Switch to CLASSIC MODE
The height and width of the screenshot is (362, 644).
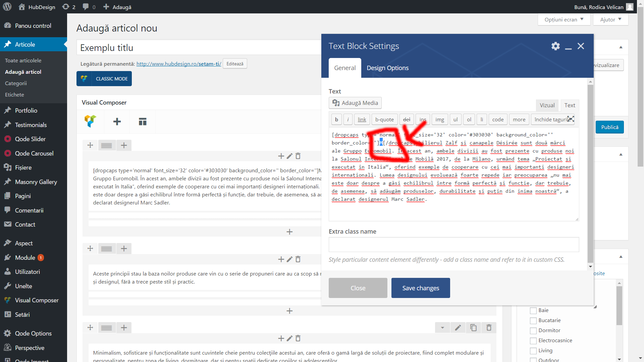click(104, 78)
